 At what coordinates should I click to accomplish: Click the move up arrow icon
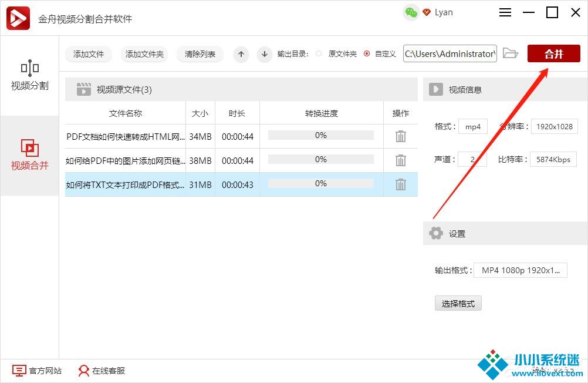tap(241, 54)
